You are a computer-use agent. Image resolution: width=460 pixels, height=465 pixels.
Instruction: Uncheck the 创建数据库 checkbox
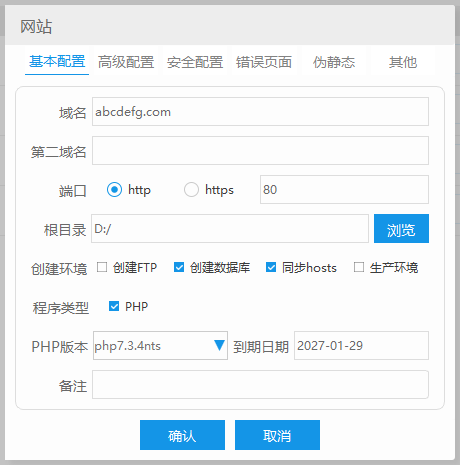tap(179, 267)
